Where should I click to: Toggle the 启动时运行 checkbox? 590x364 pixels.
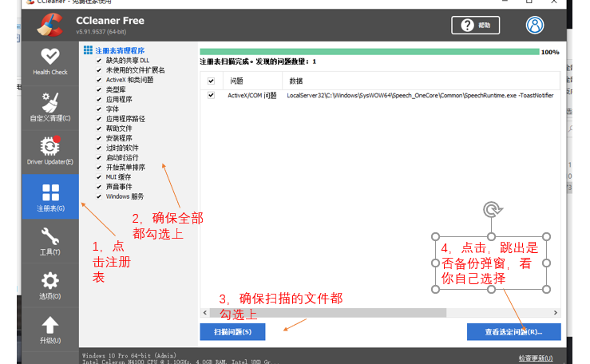point(99,157)
